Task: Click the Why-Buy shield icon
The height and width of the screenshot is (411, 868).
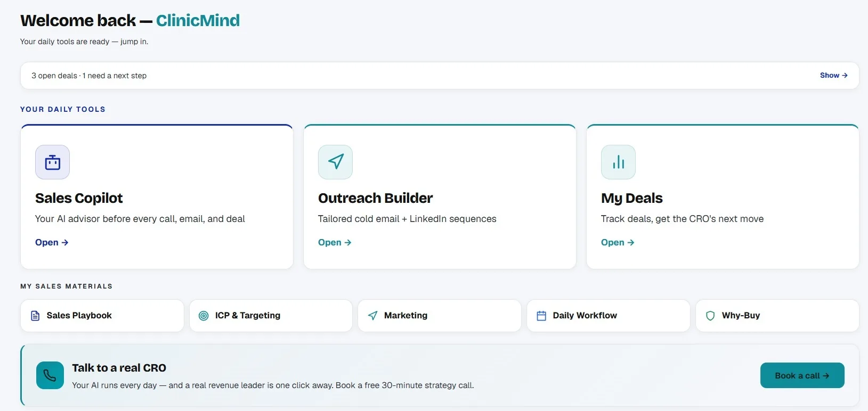Action: [x=710, y=316]
